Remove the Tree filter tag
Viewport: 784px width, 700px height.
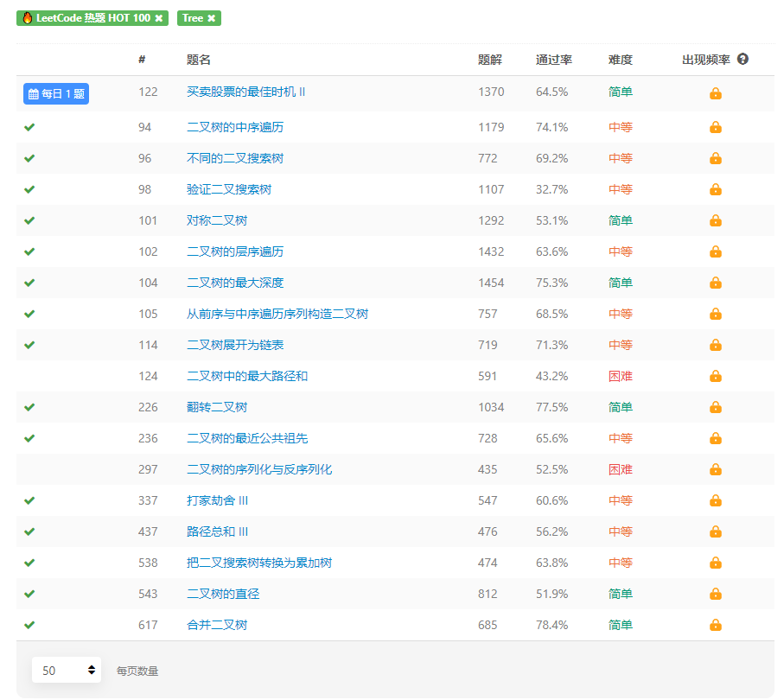[212, 18]
